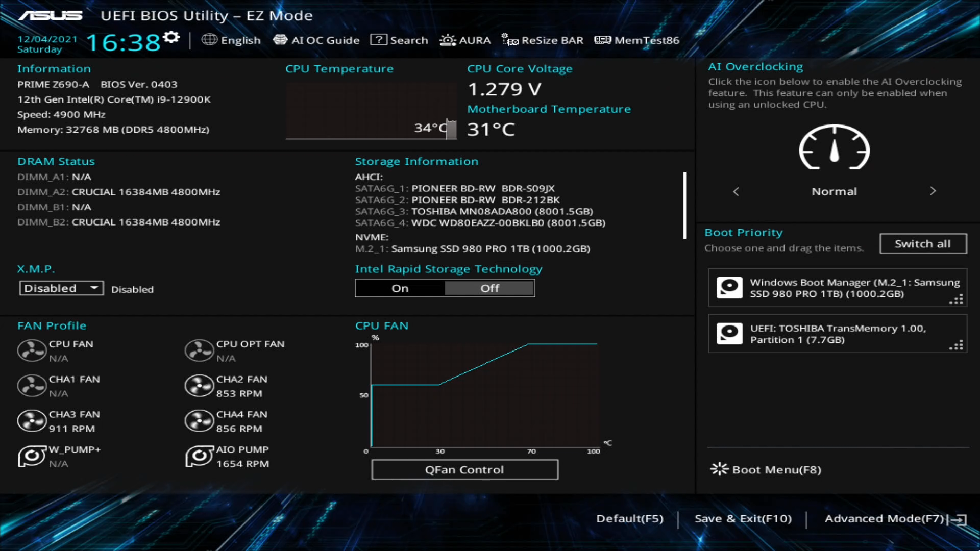
Task: Select the CHA2 FAN icon
Action: coord(199,386)
